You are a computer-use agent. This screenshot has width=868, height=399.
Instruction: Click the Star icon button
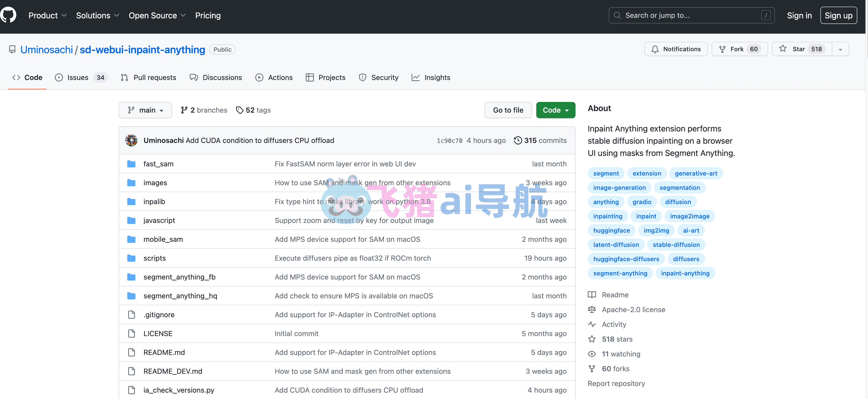point(783,49)
